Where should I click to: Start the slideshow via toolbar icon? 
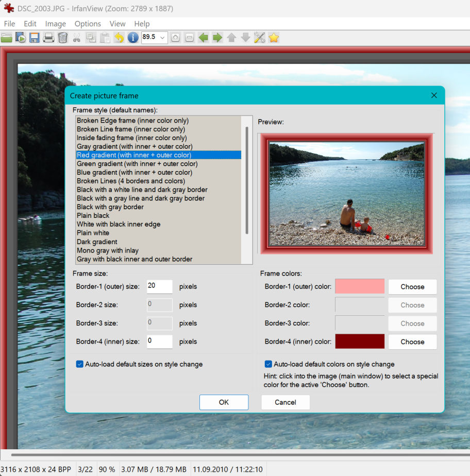coord(21,38)
